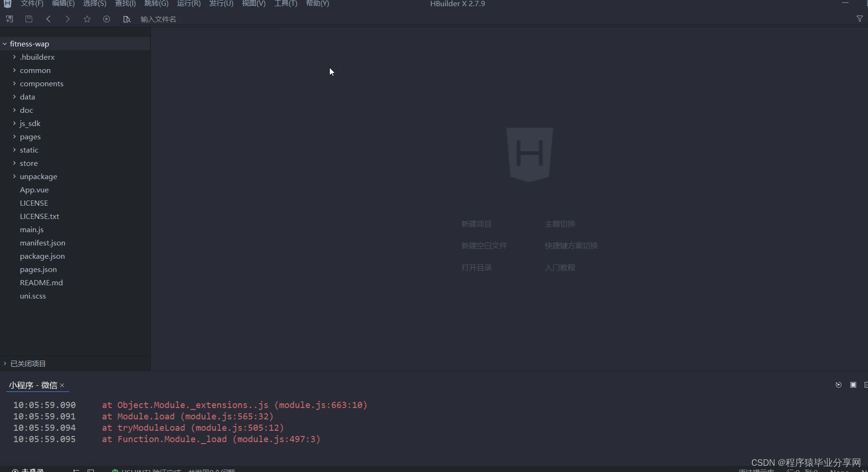
Task: Click the file name search input field
Action: (493, 19)
